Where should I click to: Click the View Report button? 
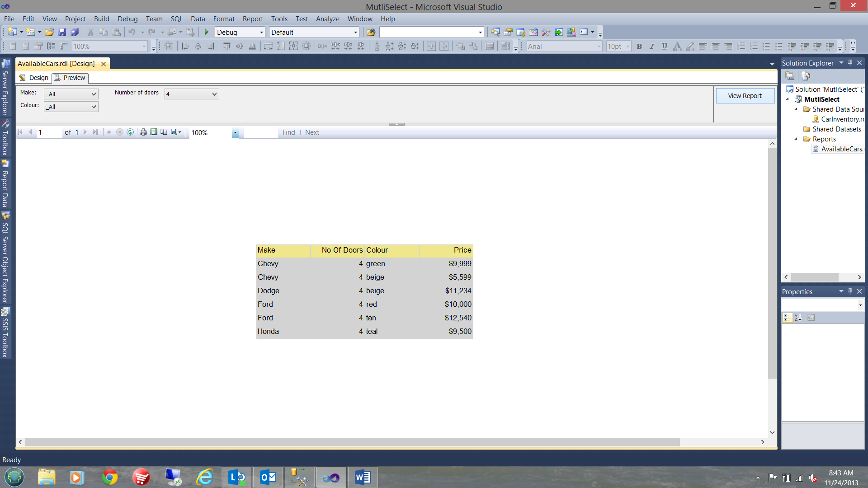(745, 96)
